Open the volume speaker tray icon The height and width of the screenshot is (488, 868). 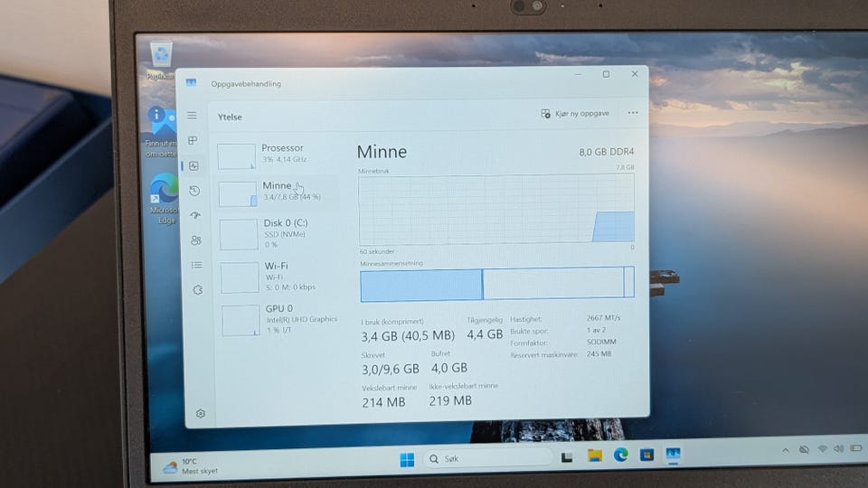click(839, 449)
